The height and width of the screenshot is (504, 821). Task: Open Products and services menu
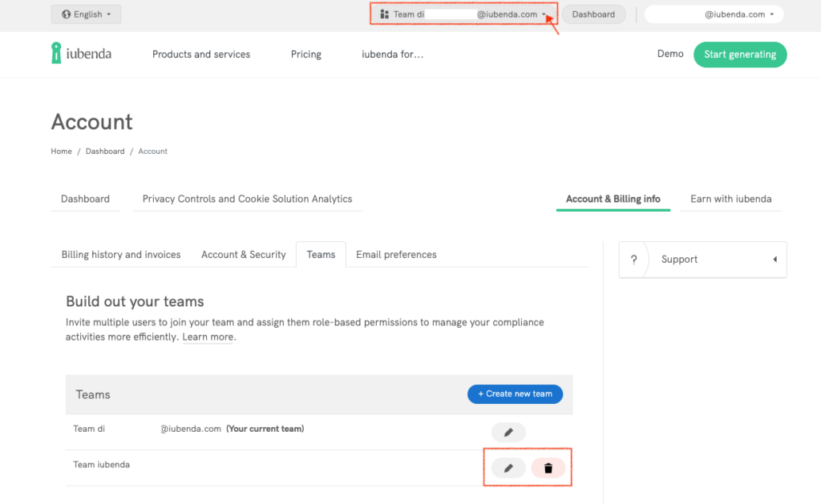point(201,54)
